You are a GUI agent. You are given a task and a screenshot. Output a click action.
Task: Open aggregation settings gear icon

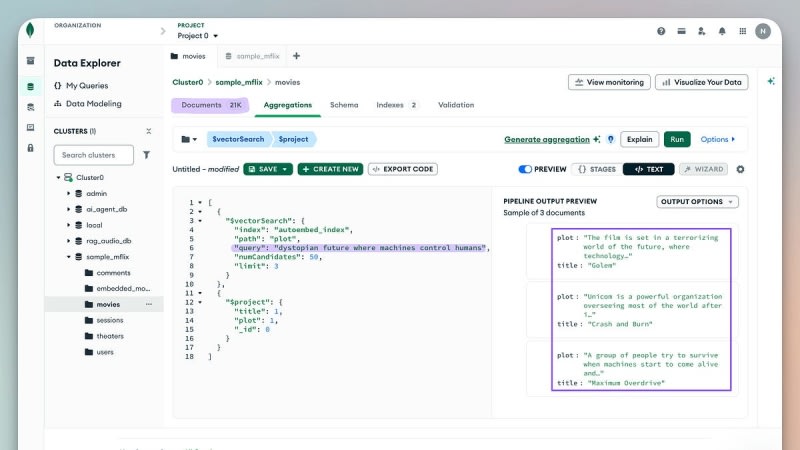740,169
